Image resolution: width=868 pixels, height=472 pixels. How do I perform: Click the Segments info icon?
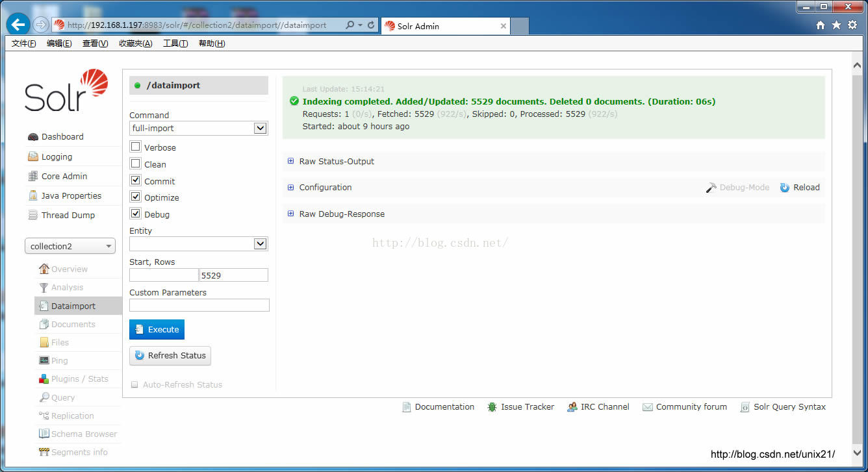point(44,452)
